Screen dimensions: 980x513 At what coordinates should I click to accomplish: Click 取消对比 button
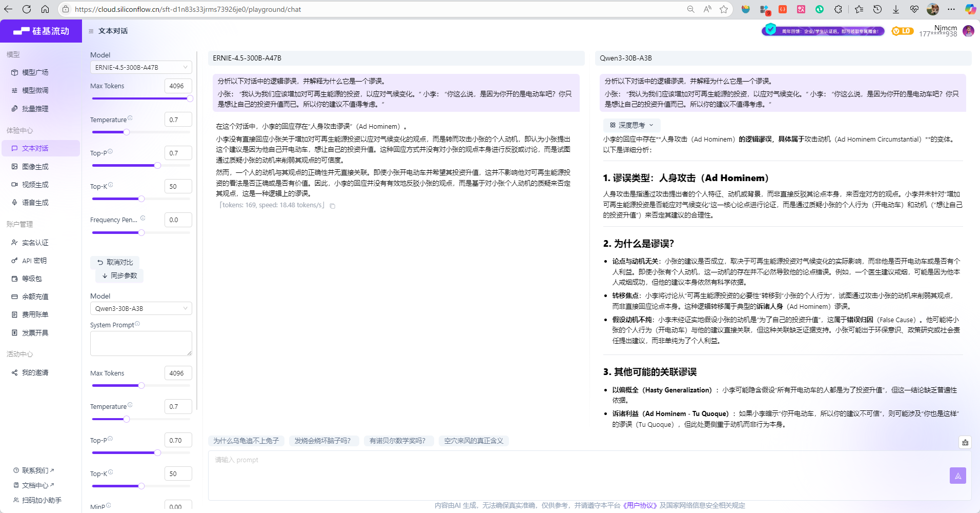point(115,262)
